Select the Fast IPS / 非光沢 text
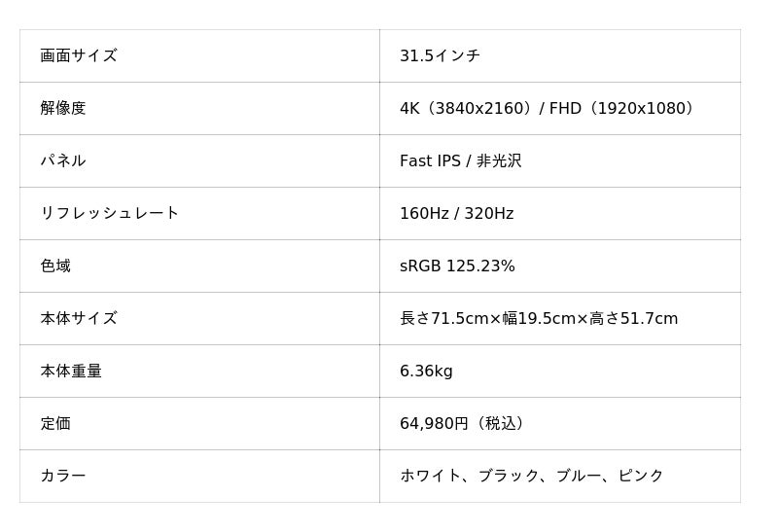This screenshot has height=532, width=778. click(x=460, y=160)
